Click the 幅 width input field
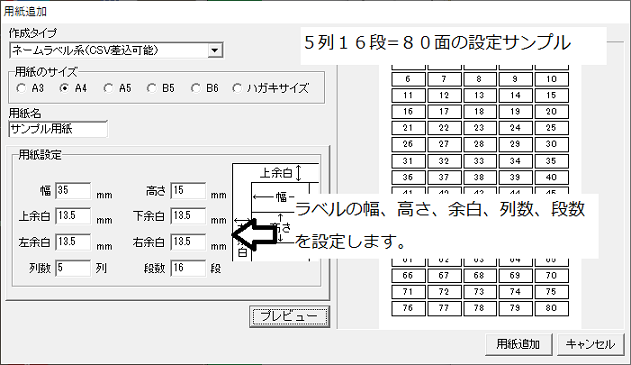The image size is (631, 365). coord(73,191)
